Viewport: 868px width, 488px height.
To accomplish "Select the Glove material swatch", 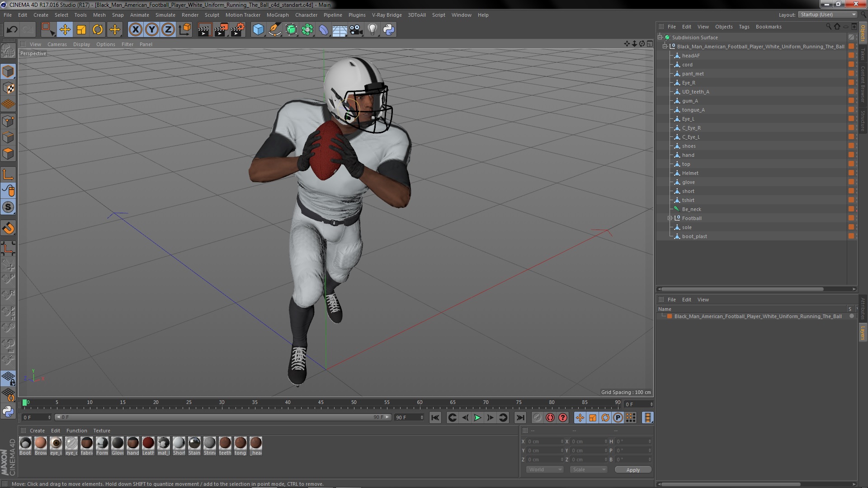I will tap(118, 446).
